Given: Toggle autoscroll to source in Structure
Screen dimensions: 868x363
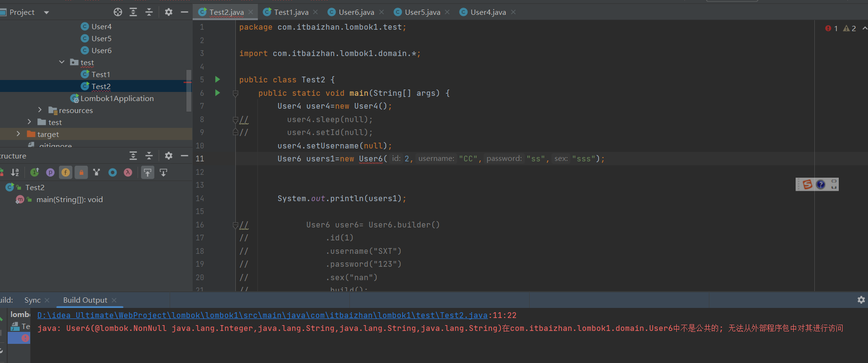Looking at the screenshot, I should point(148,172).
